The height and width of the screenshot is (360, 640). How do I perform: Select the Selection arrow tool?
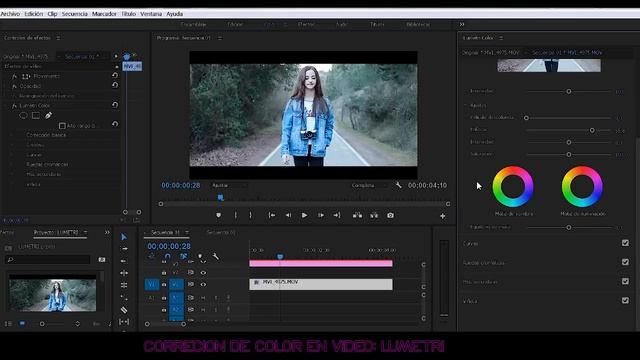124,237
